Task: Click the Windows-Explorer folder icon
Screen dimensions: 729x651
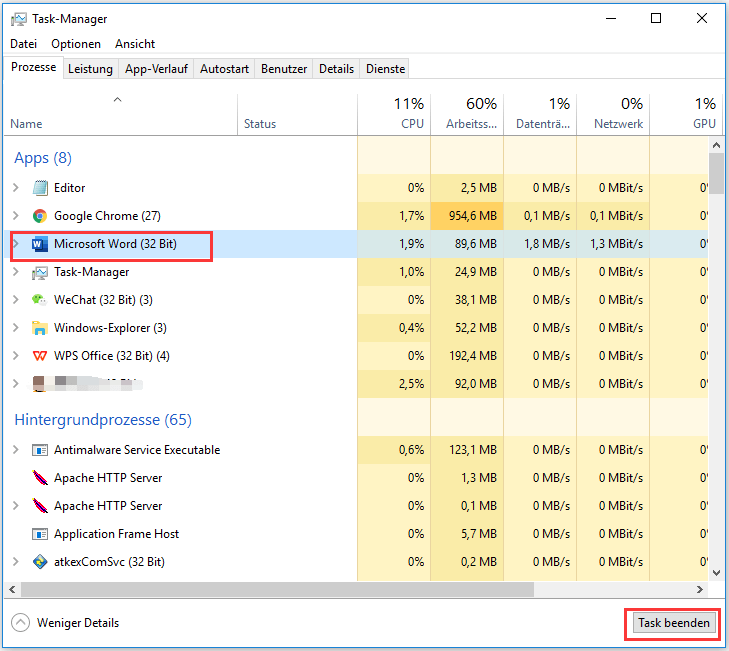Action: tap(40, 328)
